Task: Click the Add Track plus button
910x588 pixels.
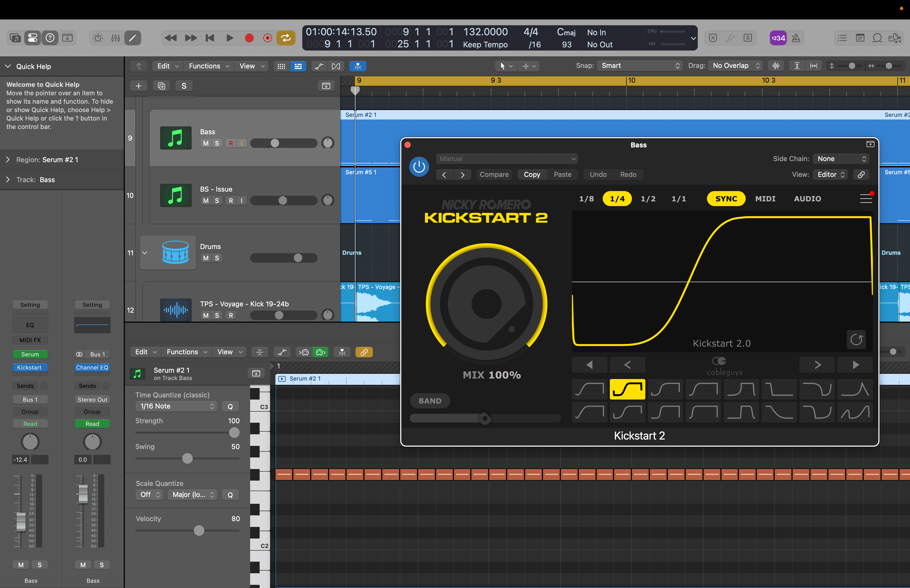Action: coord(139,86)
